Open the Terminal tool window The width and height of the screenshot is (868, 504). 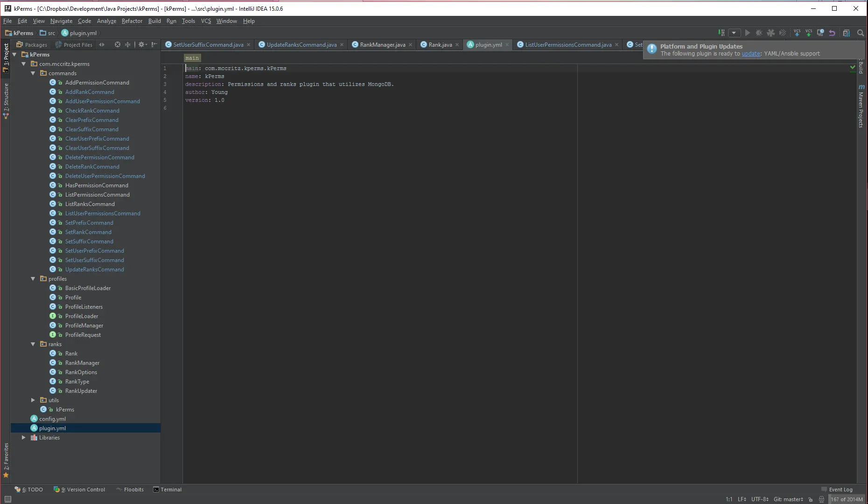(167, 490)
